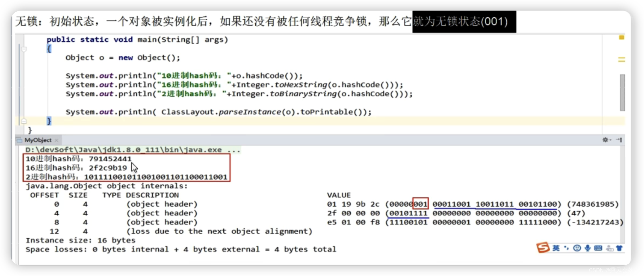Viewport: 644px width, 276px height.
Task: Click the value '(-134217243)'
Action: coord(595,222)
